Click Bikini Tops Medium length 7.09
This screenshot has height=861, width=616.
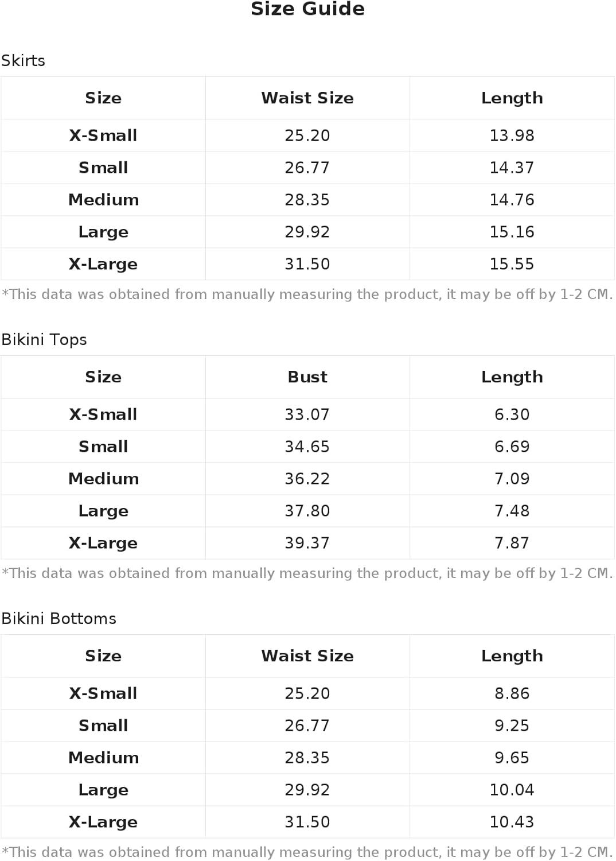tap(512, 479)
